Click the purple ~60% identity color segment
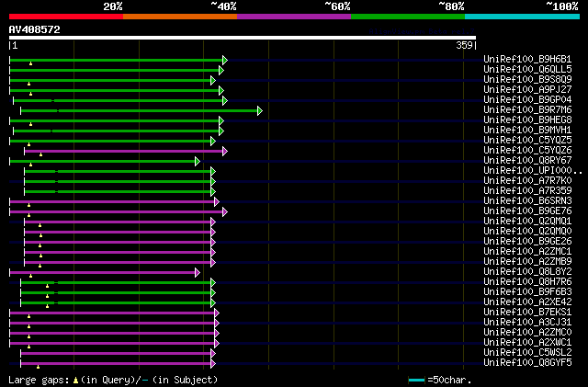This screenshot has height=387, width=588. [294, 17]
